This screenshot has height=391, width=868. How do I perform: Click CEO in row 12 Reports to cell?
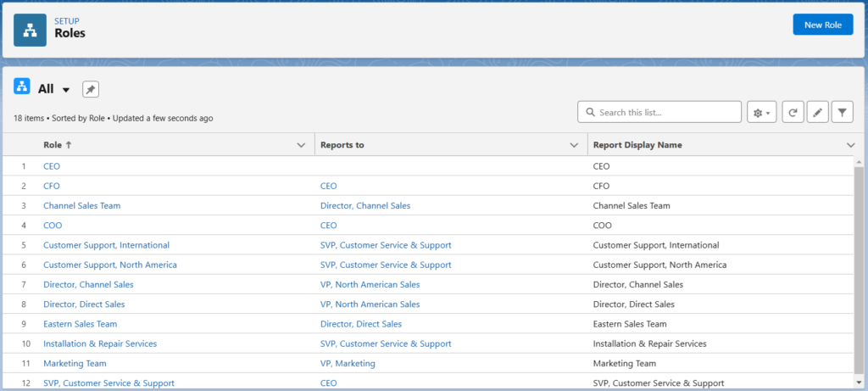328,383
